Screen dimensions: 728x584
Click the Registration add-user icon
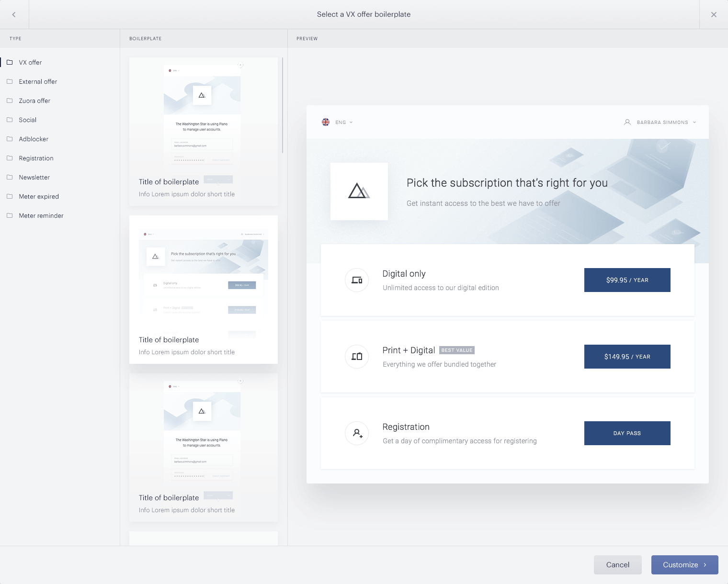point(357,433)
